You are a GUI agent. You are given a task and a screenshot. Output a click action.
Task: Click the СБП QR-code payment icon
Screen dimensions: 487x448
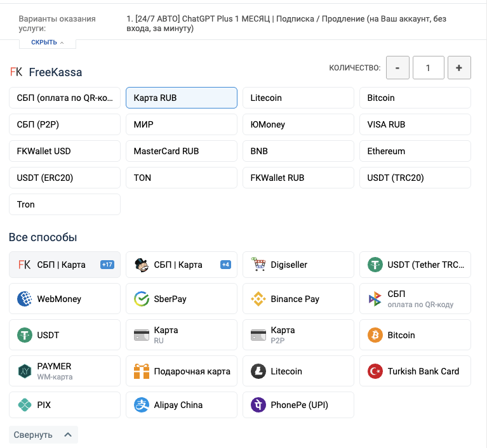tap(375, 299)
